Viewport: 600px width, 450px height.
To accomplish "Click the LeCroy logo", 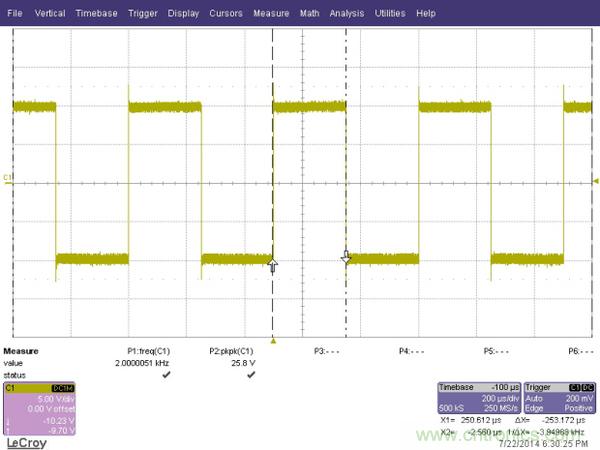I will [x=27, y=439].
